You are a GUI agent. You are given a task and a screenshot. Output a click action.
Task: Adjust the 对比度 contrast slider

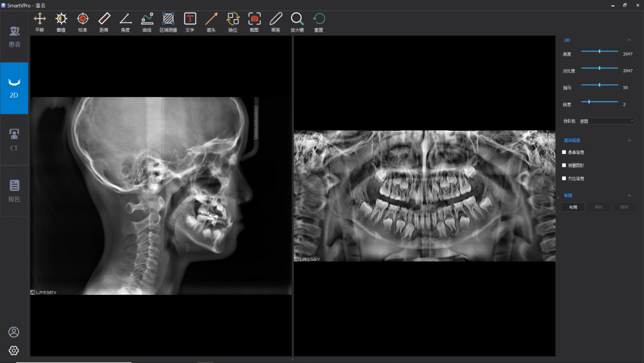click(600, 68)
